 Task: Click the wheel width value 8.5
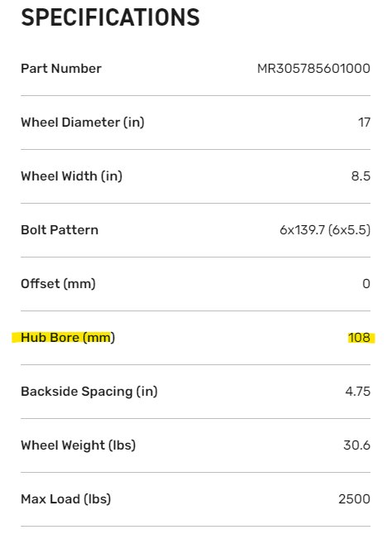(x=361, y=176)
